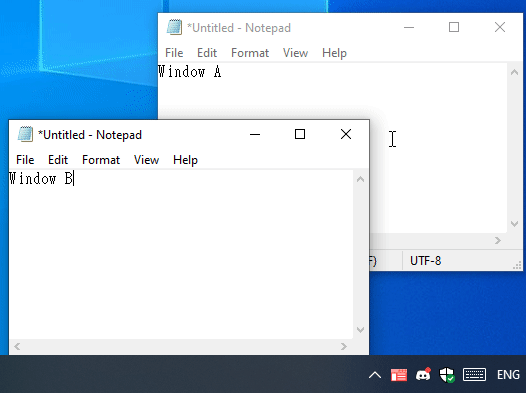This screenshot has width=526, height=393.
Task: Close the Window B Notepad
Action: coord(346,134)
